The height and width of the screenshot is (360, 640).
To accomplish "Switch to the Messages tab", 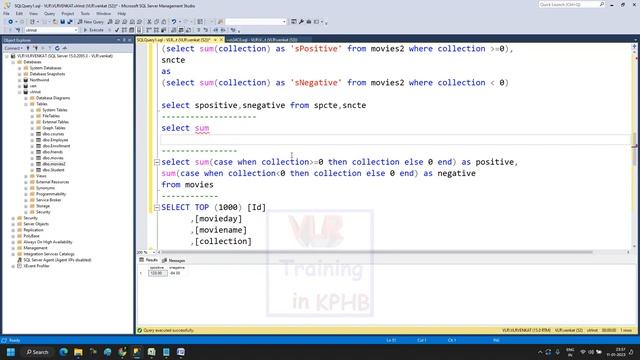I will [x=174, y=260].
